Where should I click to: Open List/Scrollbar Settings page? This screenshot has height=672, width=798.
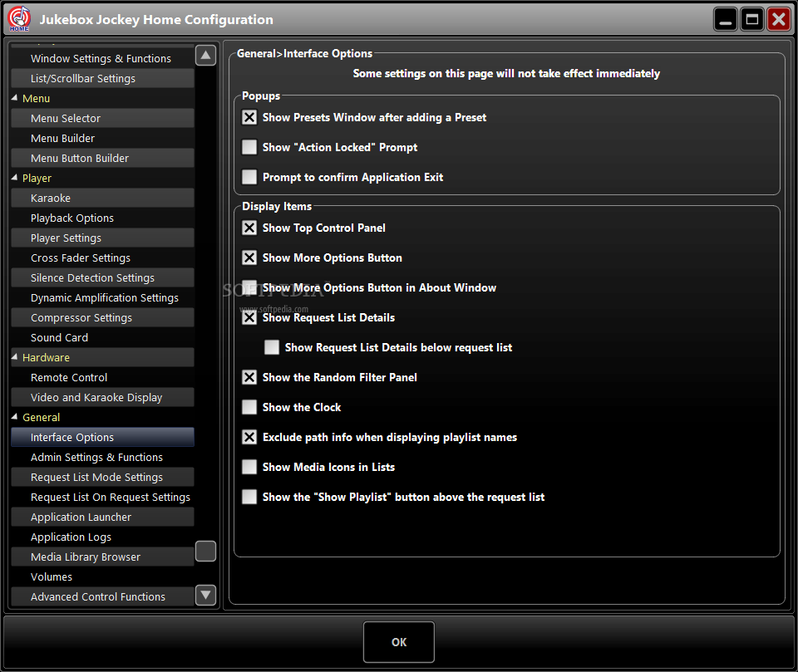point(102,78)
